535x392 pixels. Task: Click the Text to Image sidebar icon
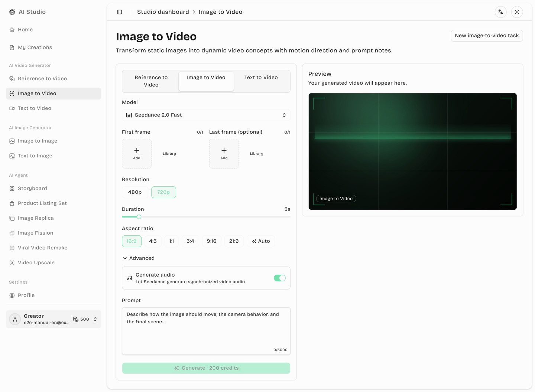[12, 156]
